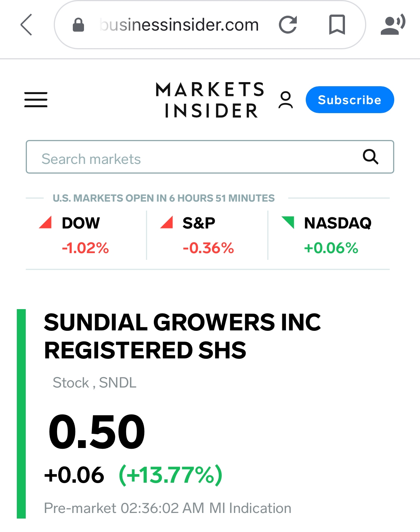This screenshot has width=420, height=532.
Task: Reload the page with the refresh icon
Action: (288, 25)
